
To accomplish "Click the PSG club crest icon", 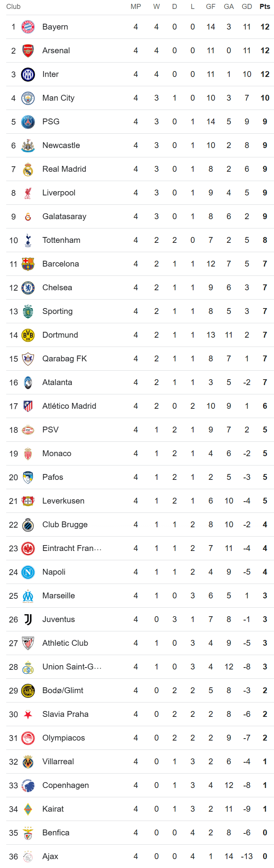I will [x=28, y=122].
